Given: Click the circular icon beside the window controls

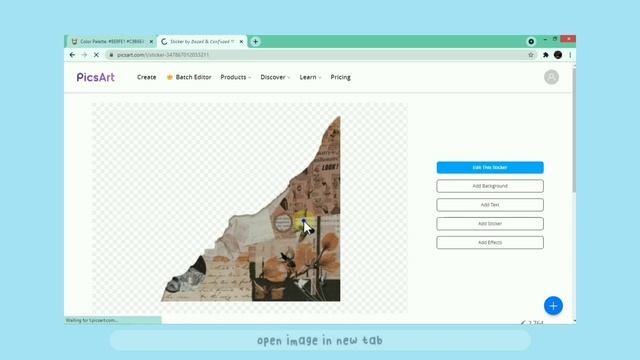Looking at the screenshot, I should (x=531, y=42).
